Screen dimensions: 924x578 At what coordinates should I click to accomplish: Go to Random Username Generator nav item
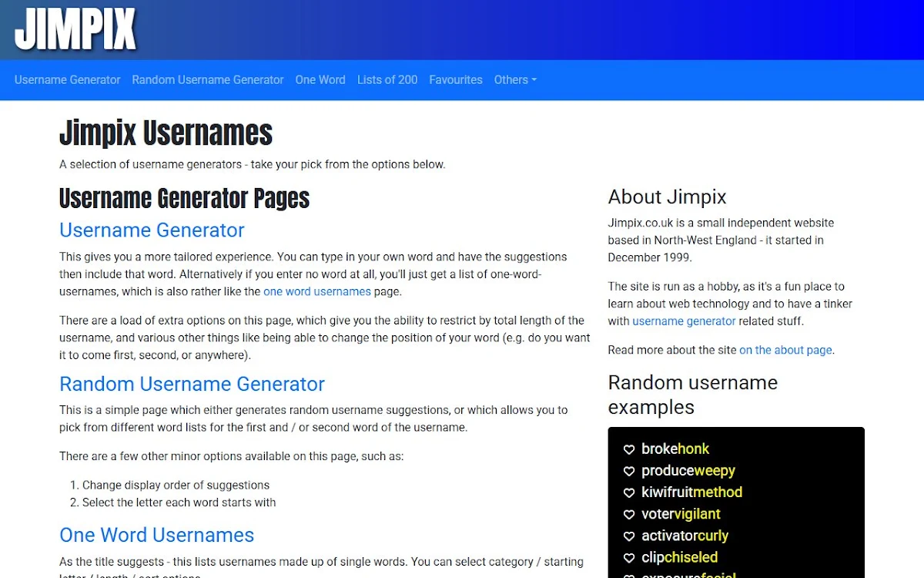coord(208,79)
